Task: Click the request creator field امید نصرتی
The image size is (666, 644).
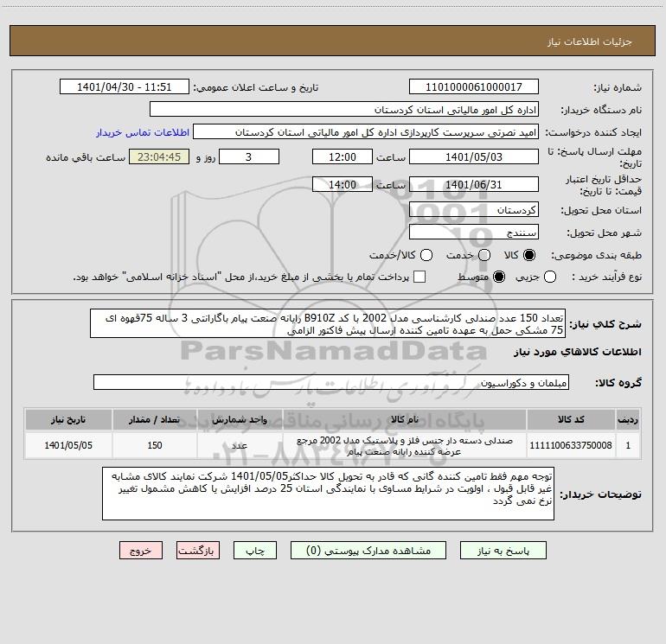Action: (366, 132)
